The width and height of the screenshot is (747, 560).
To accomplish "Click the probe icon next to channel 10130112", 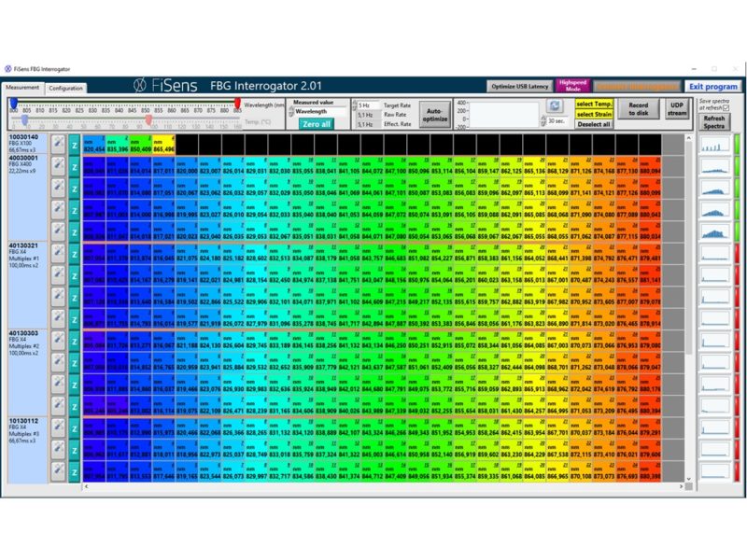I will tap(58, 429).
